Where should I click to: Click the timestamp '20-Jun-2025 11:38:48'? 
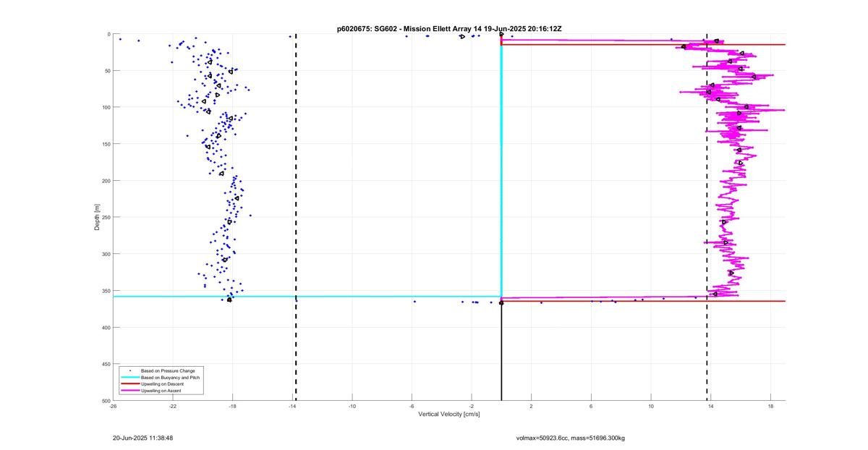click(142, 438)
